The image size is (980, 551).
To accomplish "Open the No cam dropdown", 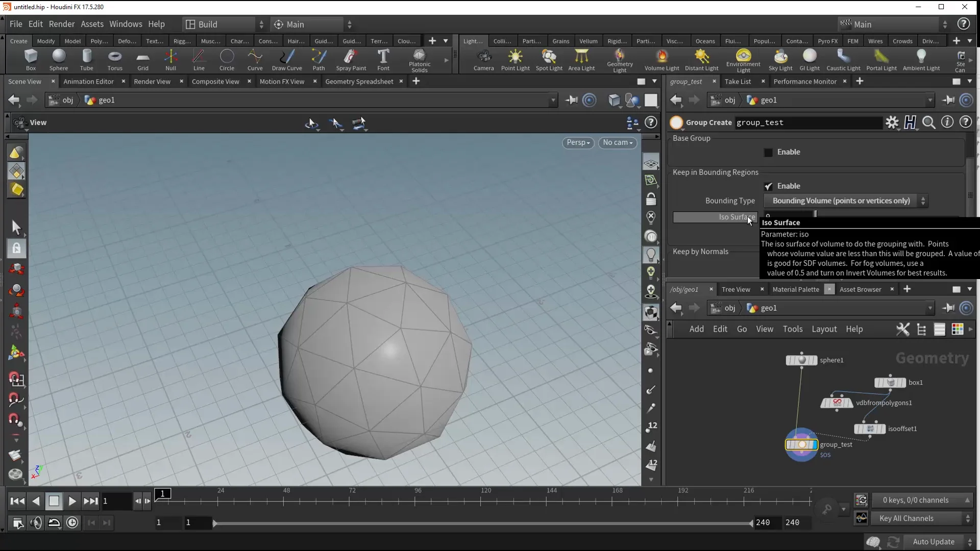I will (617, 143).
